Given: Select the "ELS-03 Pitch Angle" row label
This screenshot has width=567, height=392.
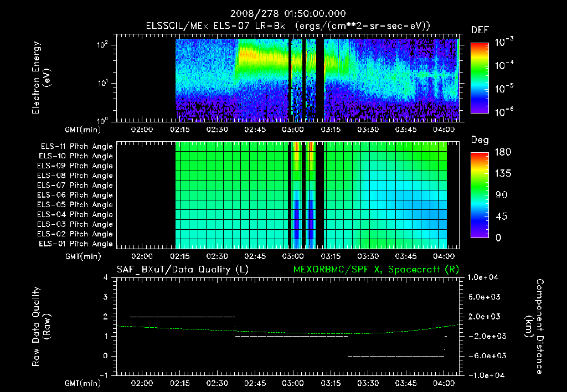Looking at the screenshot, I should 75,224.
